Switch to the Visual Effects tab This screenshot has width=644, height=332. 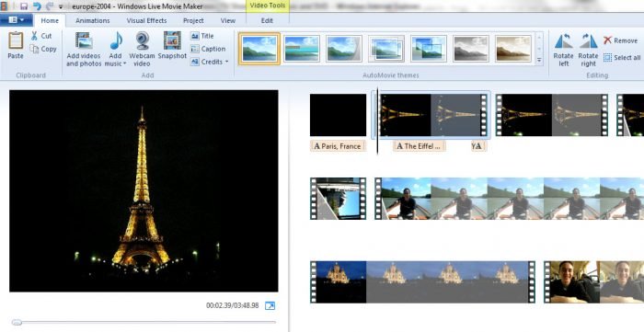click(146, 20)
